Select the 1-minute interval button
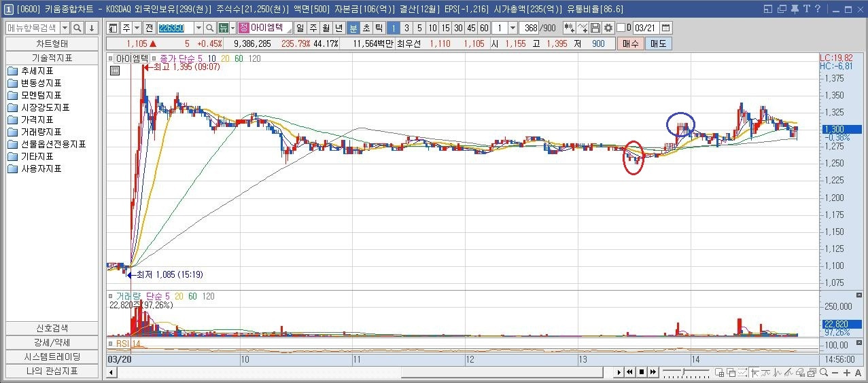The width and height of the screenshot is (868, 383). click(x=394, y=28)
